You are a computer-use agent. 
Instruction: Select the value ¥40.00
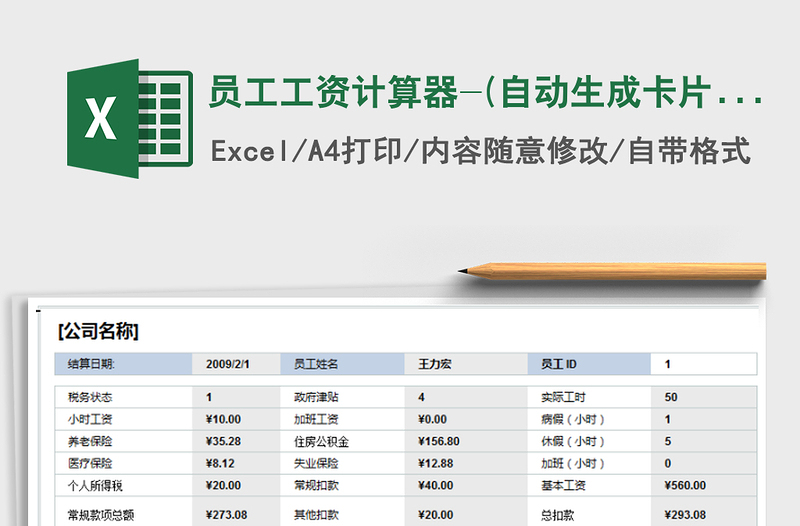click(x=466, y=485)
